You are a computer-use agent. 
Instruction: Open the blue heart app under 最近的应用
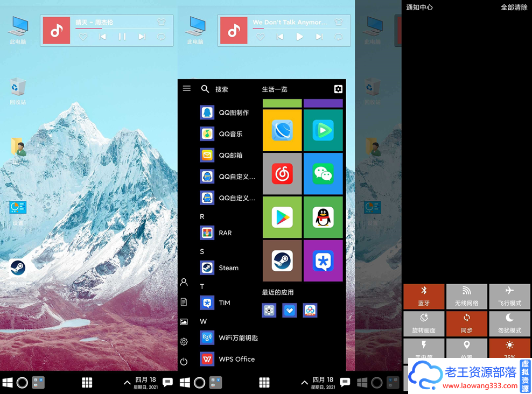tap(289, 310)
